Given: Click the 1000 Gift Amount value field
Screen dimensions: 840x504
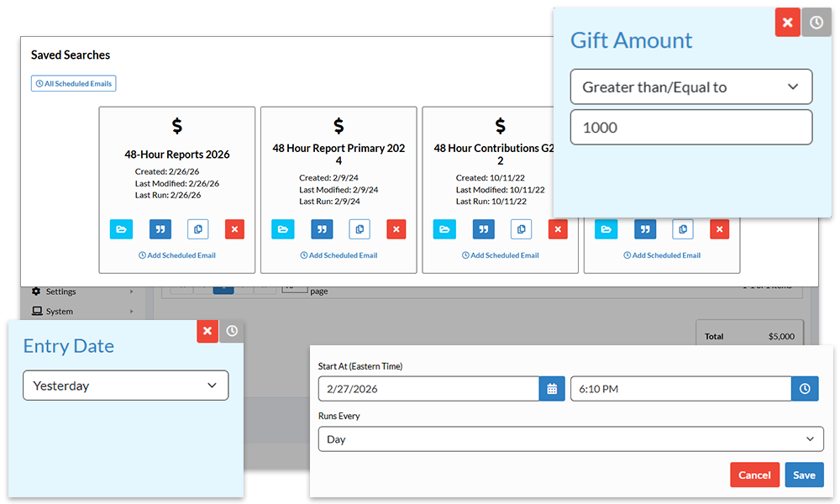Looking at the screenshot, I should pyautogui.click(x=690, y=127).
